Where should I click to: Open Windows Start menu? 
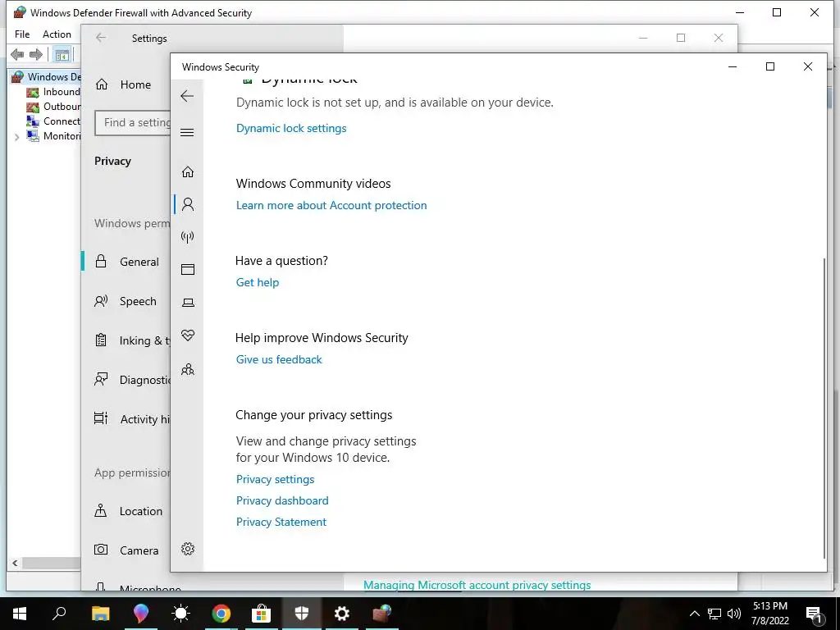[x=20, y=614]
